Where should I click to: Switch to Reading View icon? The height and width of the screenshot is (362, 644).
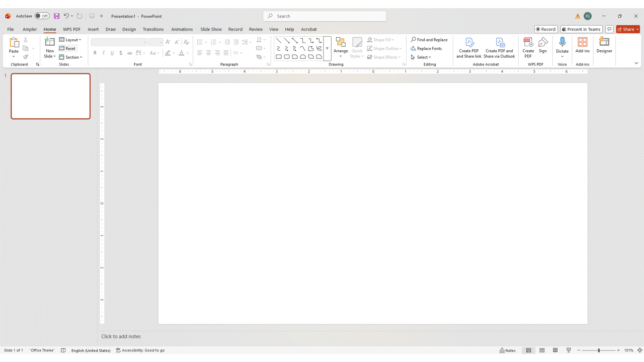pyautogui.click(x=555, y=350)
